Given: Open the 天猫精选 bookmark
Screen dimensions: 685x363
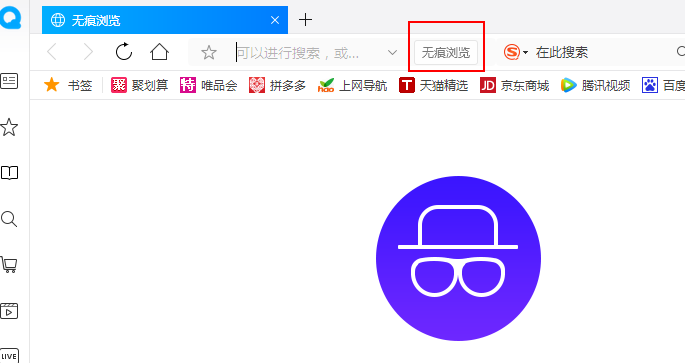Looking at the screenshot, I should click(433, 85).
